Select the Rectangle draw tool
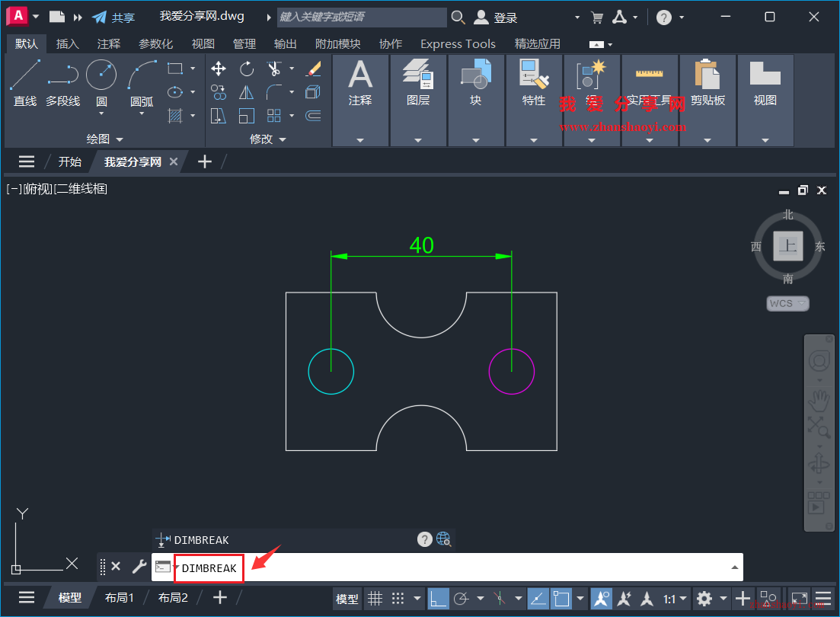The image size is (840, 617). point(175,69)
